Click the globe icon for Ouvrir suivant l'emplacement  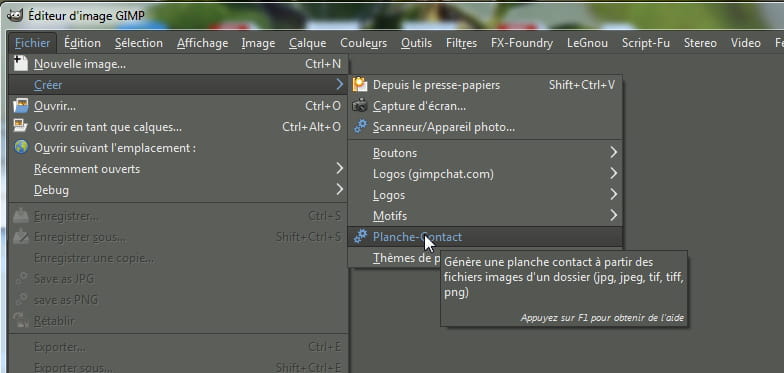(x=21, y=147)
